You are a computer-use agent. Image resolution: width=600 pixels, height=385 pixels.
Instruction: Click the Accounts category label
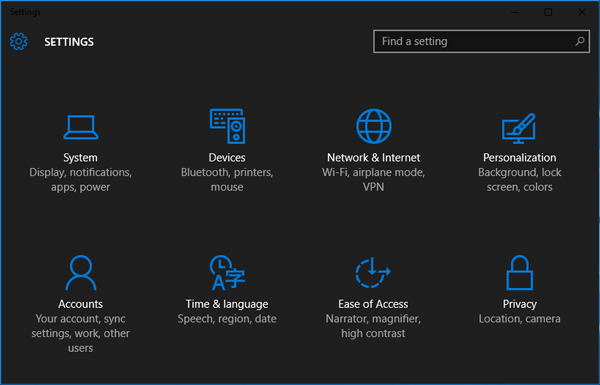point(80,304)
